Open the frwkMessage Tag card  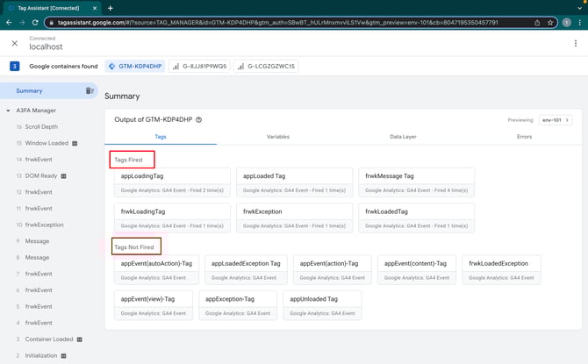click(416, 182)
